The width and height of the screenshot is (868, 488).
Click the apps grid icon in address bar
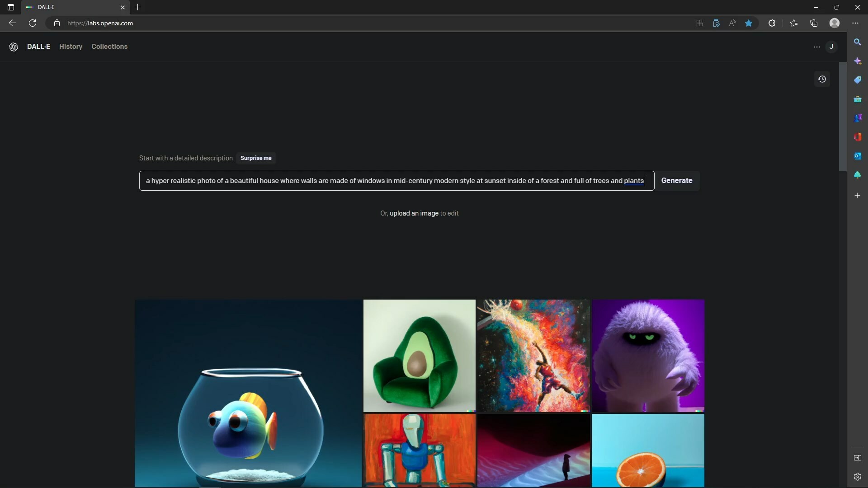click(x=700, y=23)
